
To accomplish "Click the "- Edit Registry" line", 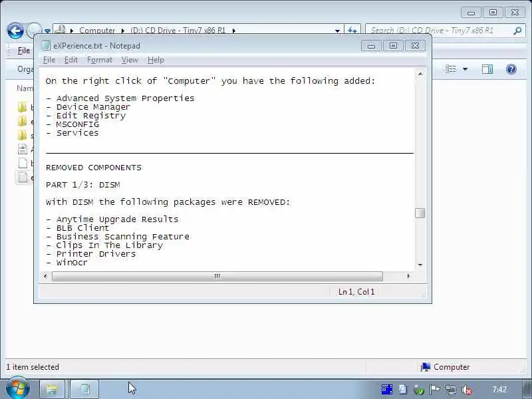I will pyautogui.click(x=86, y=116).
